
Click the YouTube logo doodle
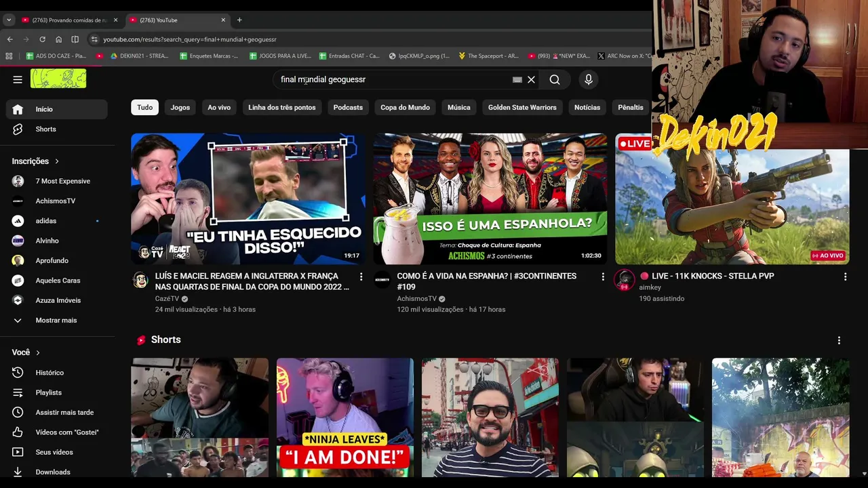click(x=58, y=79)
